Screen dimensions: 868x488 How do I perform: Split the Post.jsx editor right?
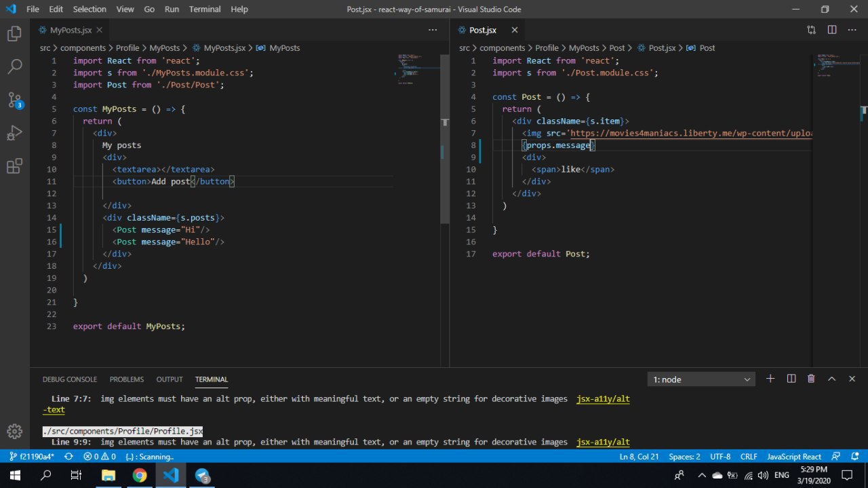click(x=832, y=30)
